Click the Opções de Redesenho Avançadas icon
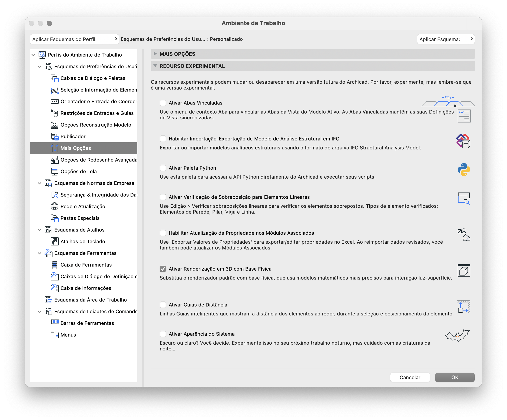This screenshot has height=420, width=507. (x=55, y=160)
